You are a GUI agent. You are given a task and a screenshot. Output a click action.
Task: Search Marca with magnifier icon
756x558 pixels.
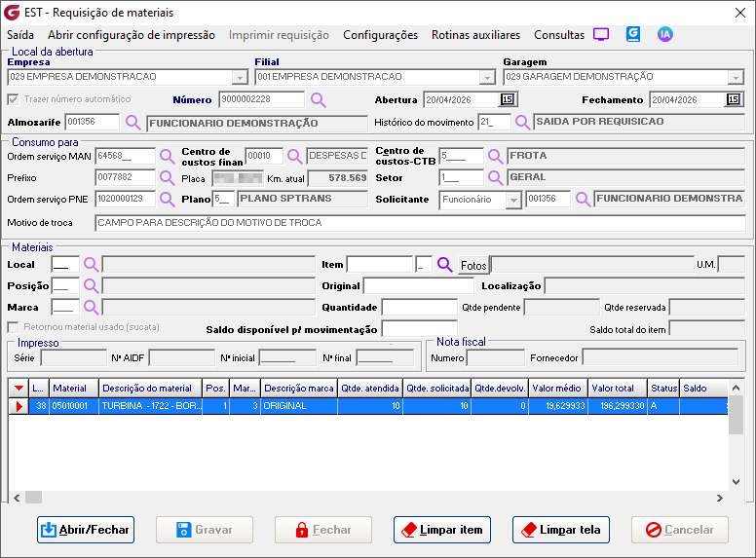coord(92,307)
